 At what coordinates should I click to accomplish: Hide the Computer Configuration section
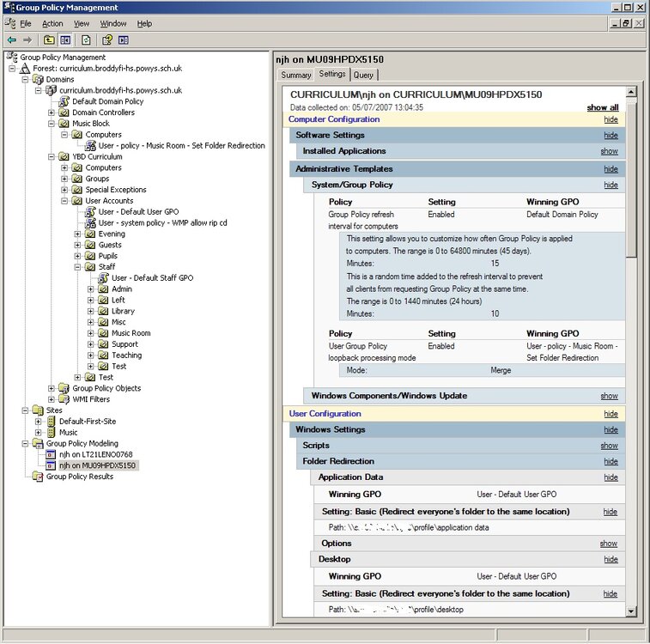tap(611, 119)
